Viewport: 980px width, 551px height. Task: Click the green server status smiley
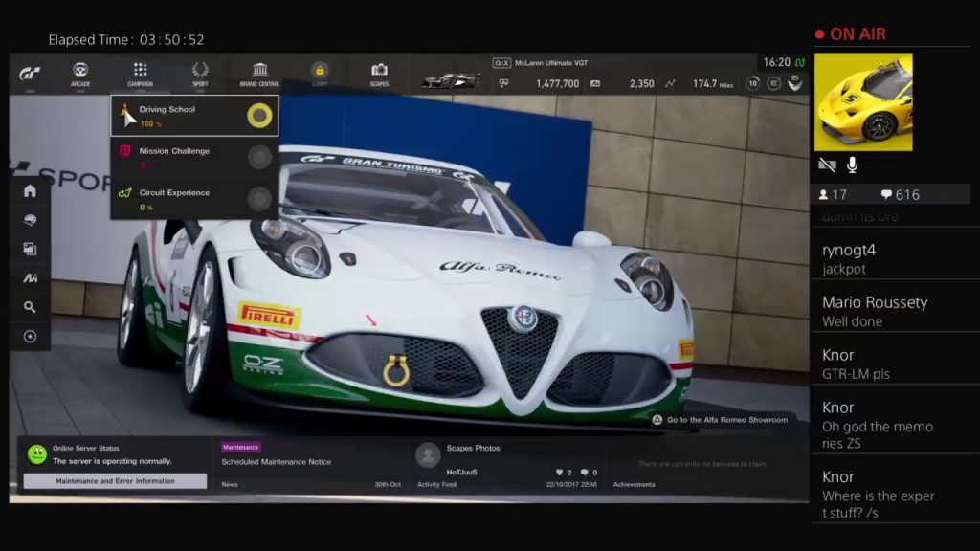(x=37, y=454)
